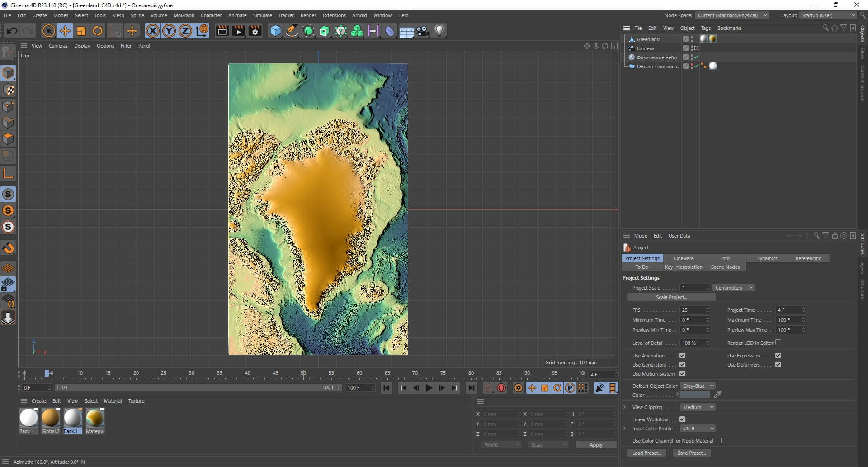Click the Light bulb icon
868x467 pixels.
439,31
